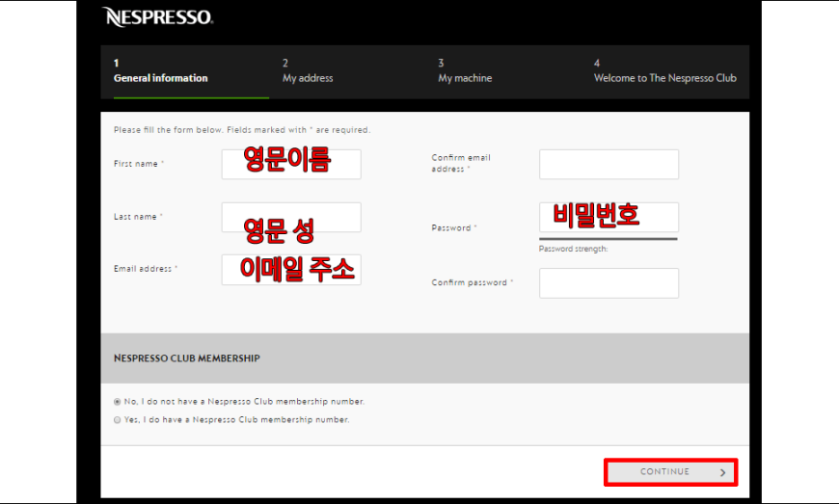
Task: Focus the Password input field
Action: tap(609, 217)
